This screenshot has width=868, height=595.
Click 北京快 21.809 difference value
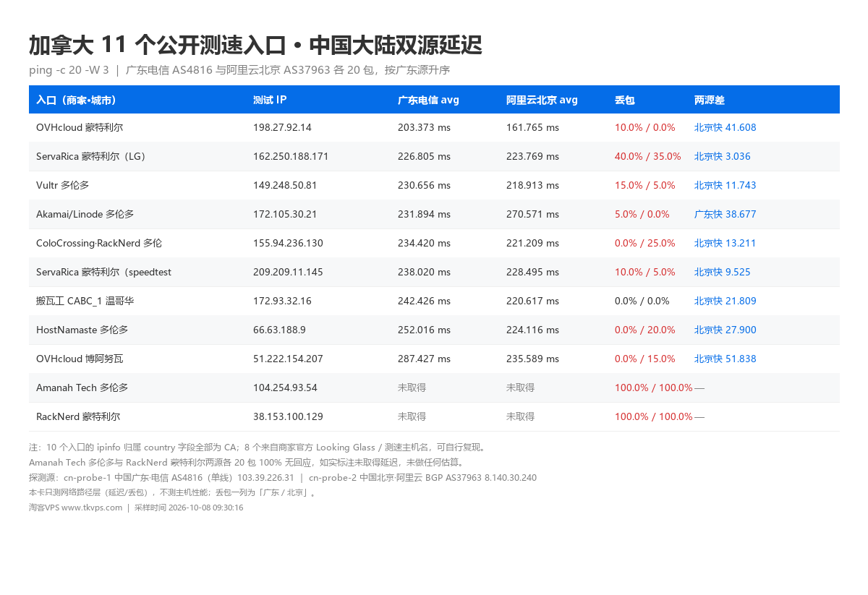tap(725, 301)
